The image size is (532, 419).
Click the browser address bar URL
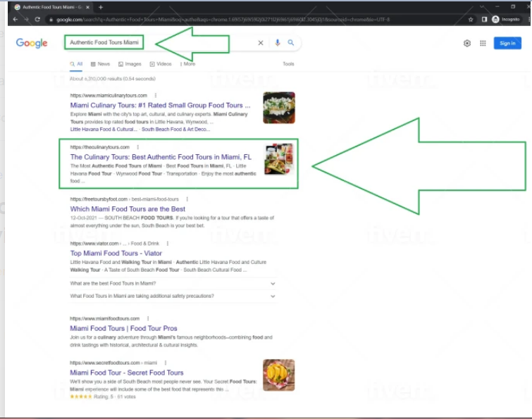coord(223,20)
